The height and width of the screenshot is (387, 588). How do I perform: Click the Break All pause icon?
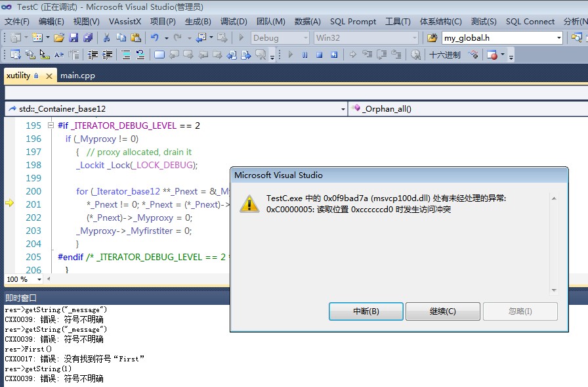click(x=305, y=55)
